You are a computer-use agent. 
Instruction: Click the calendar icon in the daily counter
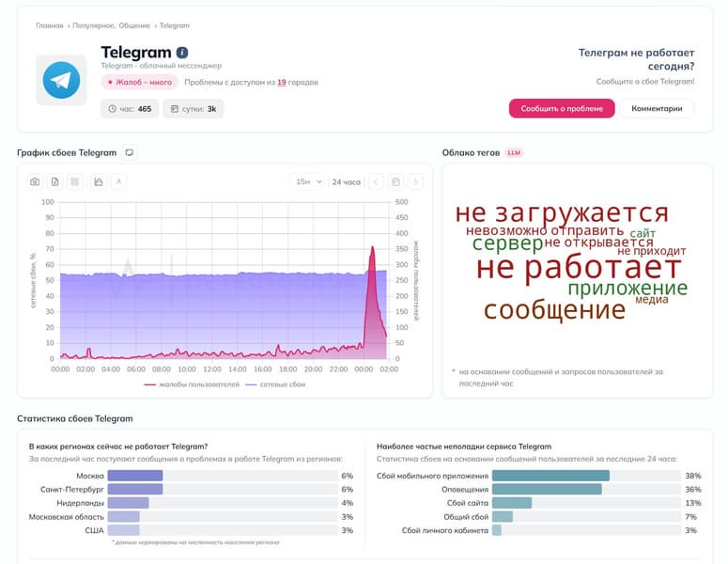click(x=175, y=109)
